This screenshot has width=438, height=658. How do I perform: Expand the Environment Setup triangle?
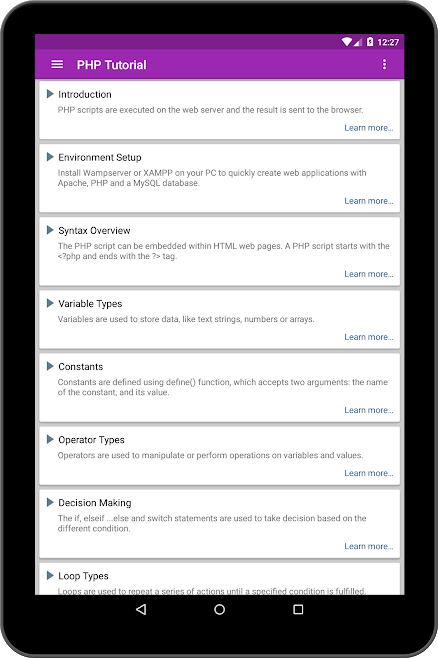[50, 157]
